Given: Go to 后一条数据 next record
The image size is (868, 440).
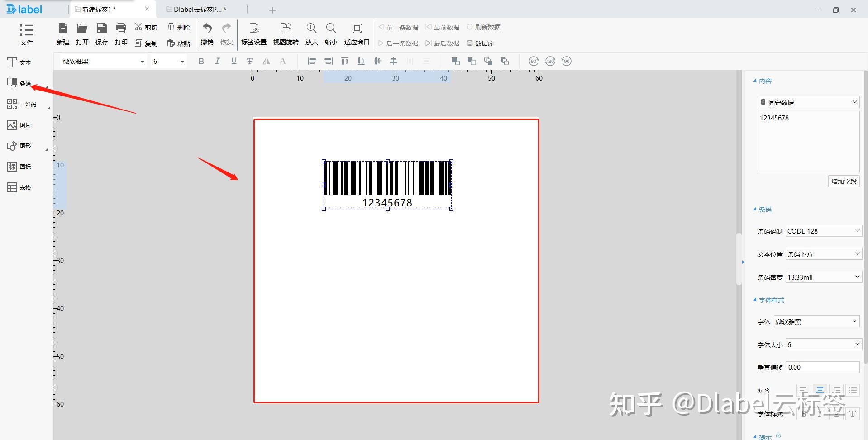Looking at the screenshot, I should [x=398, y=43].
